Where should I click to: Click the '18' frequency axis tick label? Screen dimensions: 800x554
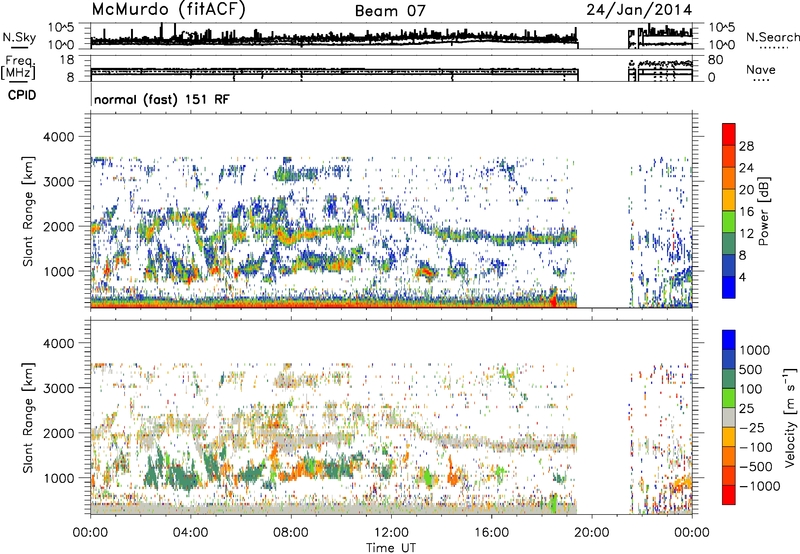67,60
